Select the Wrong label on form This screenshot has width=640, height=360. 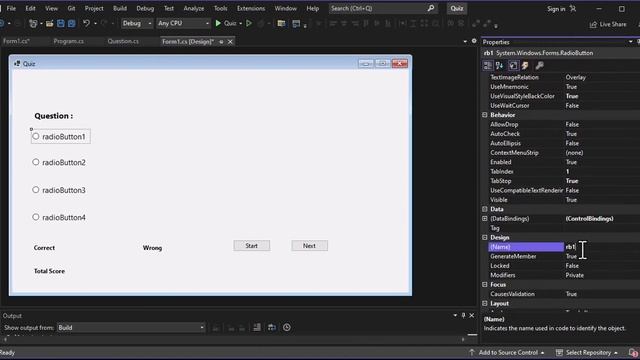point(152,248)
